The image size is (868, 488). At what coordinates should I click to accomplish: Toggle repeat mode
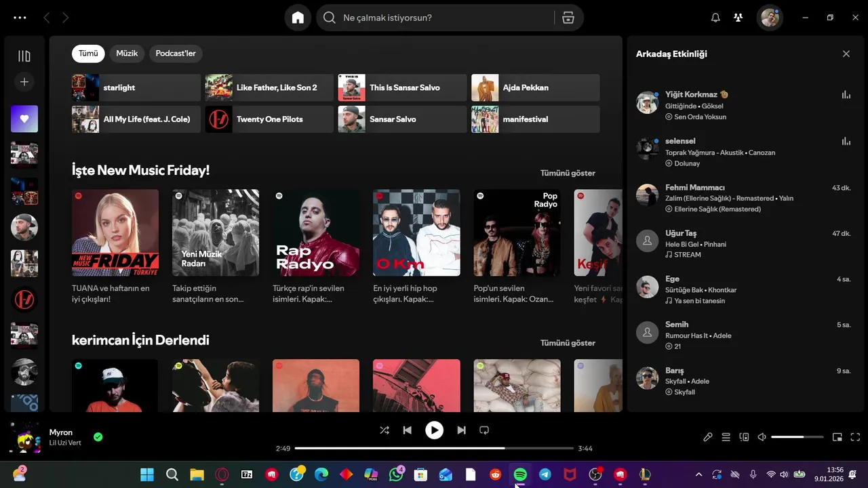pyautogui.click(x=484, y=430)
